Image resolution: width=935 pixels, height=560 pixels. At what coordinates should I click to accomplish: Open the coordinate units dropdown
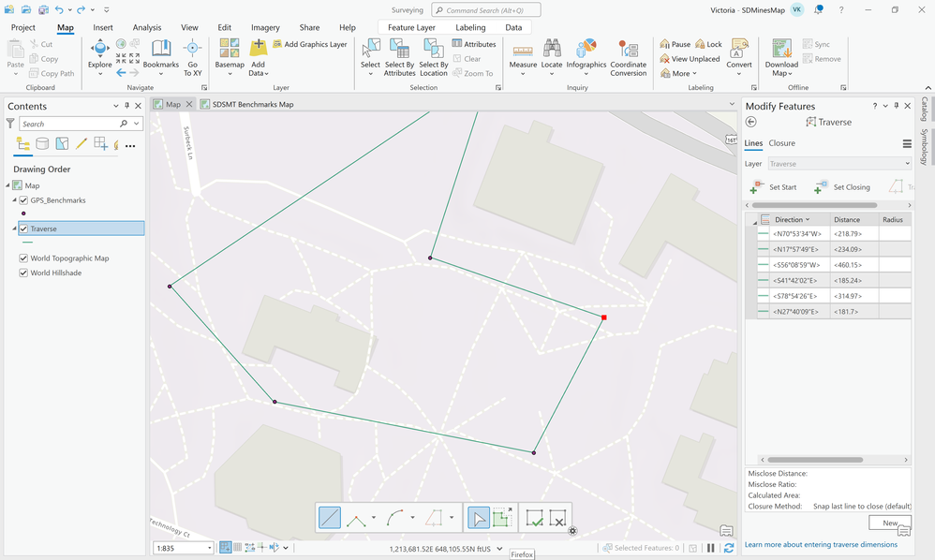499,549
